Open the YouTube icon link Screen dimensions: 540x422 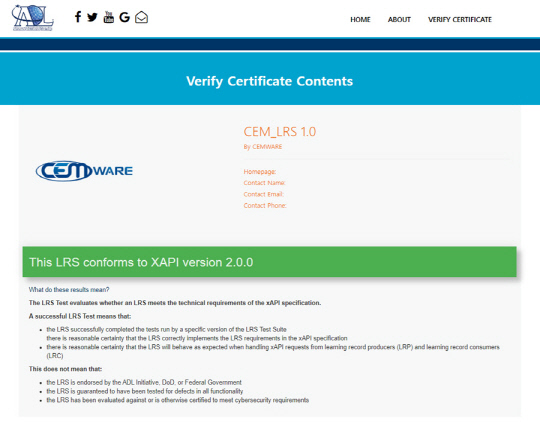point(108,17)
